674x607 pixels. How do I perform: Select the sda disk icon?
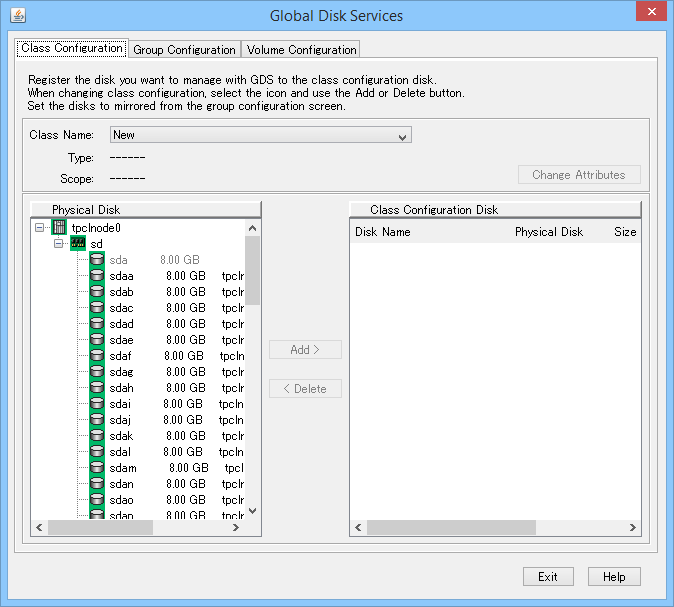tap(97, 259)
